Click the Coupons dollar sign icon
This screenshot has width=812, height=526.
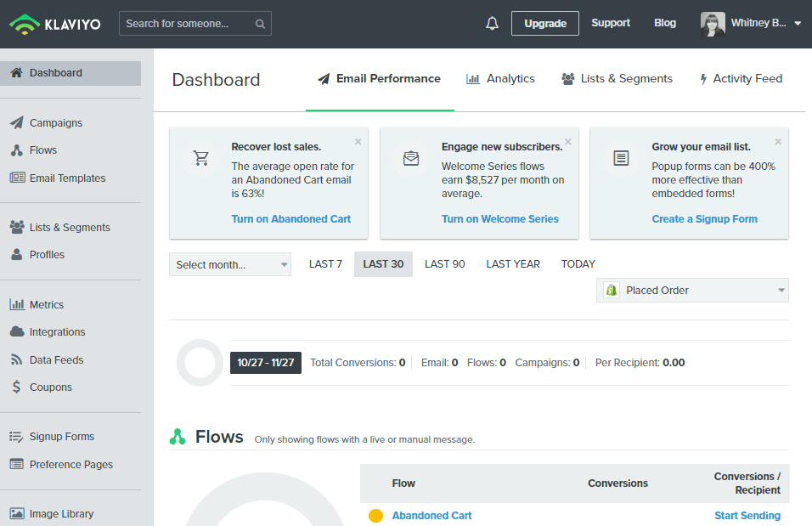tap(16, 387)
